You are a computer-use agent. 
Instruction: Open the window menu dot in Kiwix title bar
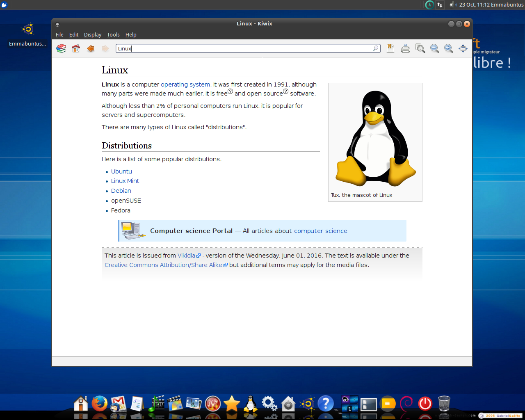pyautogui.click(x=57, y=24)
